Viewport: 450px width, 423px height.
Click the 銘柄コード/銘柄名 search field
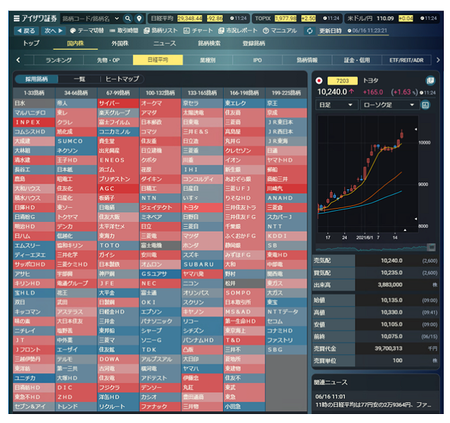tap(87, 18)
